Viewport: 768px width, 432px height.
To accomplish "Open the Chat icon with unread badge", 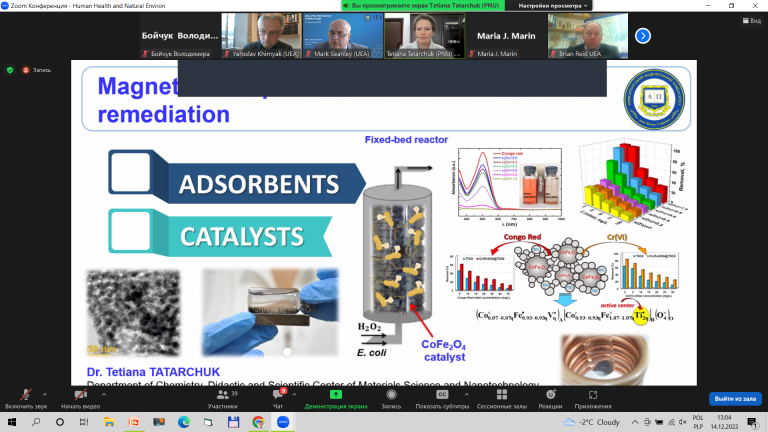I will coord(278,394).
